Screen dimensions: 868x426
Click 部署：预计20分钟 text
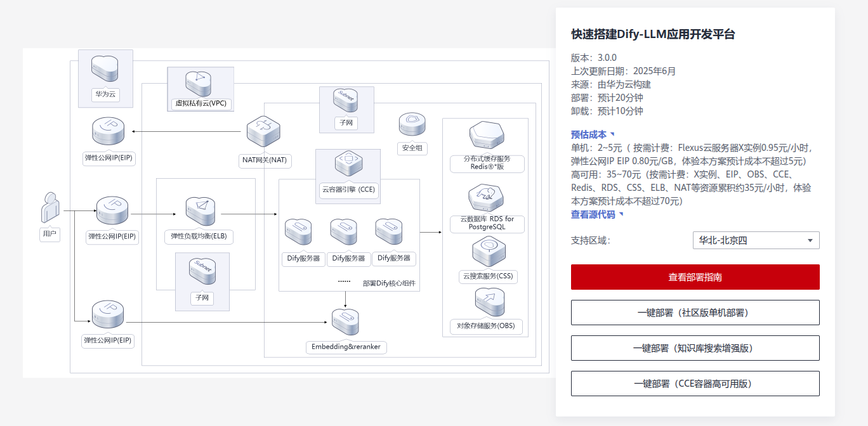click(607, 98)
